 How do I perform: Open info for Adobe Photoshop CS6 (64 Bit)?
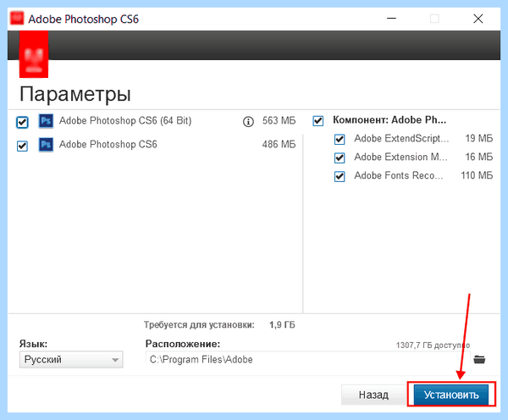(x=248, y=122)
